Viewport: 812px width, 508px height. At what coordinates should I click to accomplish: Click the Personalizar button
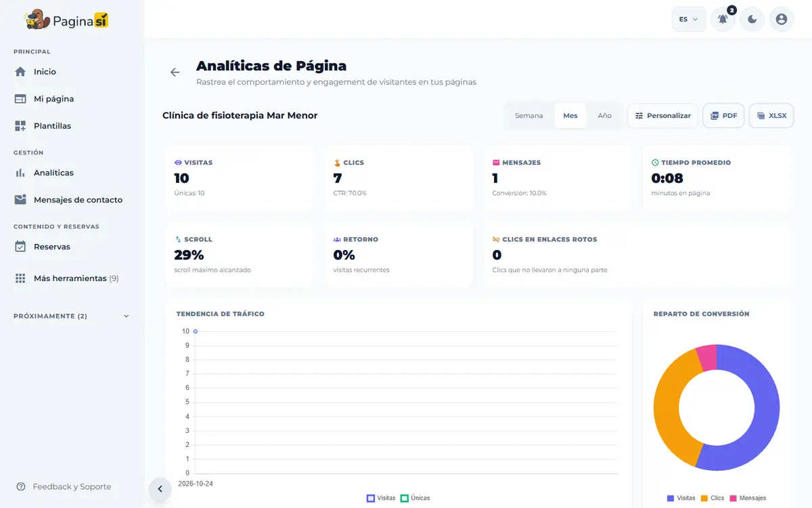[x=662, y=116]
